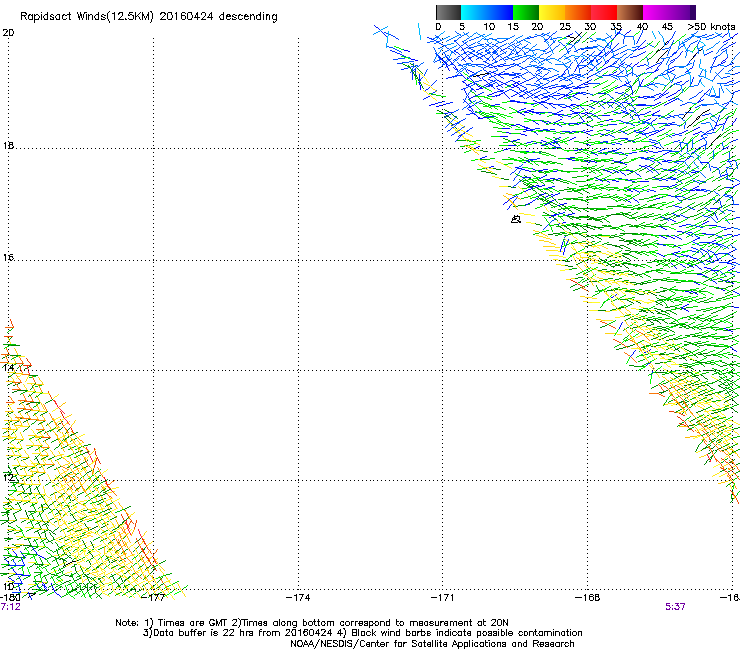Select the green 15-20 knots color segment
740x650 pixels.
(526, 12)
